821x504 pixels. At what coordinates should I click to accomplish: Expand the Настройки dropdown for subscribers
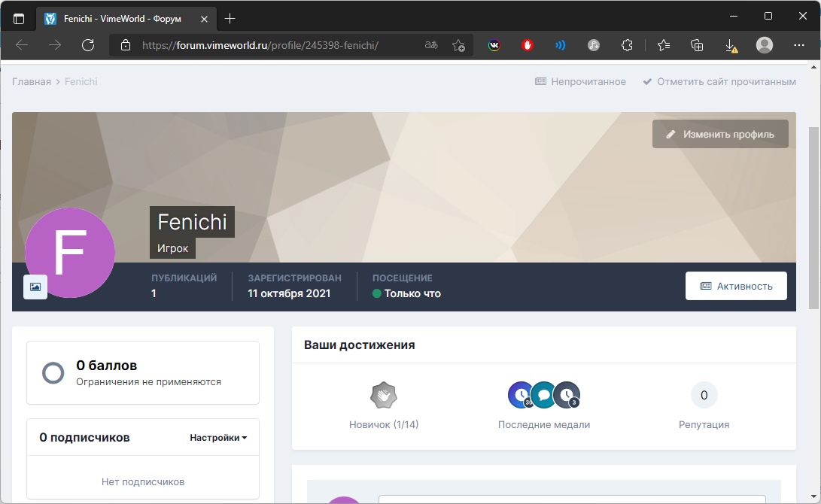tap(218, 437)
